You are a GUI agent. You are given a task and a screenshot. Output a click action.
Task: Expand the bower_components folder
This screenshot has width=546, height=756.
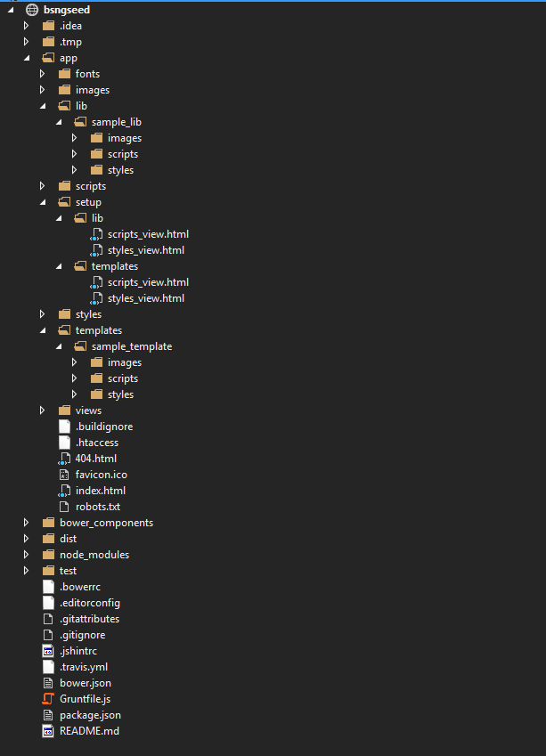click(x=26, y=522)
